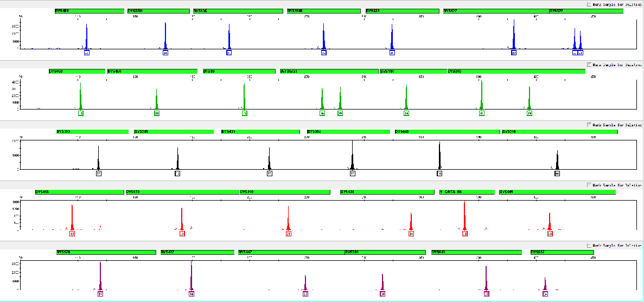The width and height of the screenshot is (644, 302).
Task: Select the DYS437 locus bar in purple panel
Action: pyautogui.click(x=197, y=252)
